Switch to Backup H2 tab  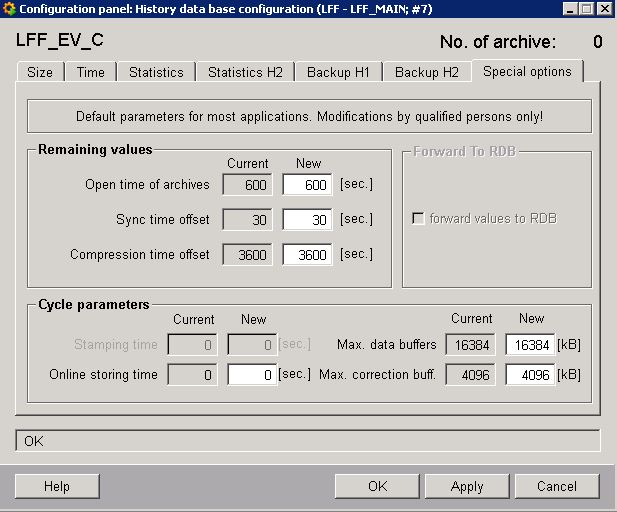click(x=427, y=72)
